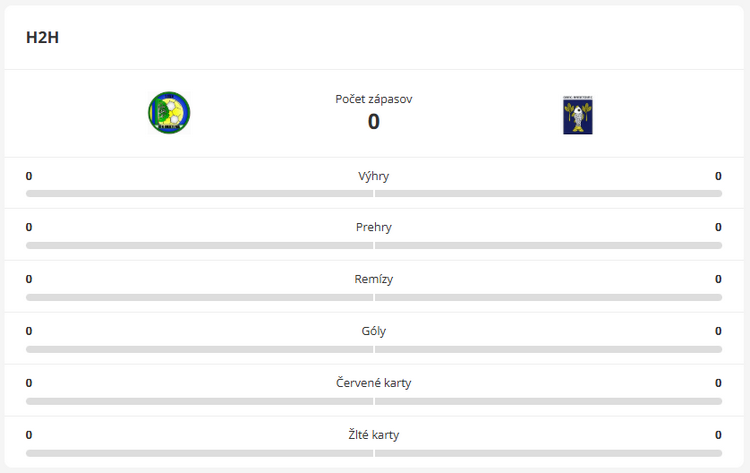Click the fish-crest team's Žlté karty value
The height and width of the screenshot is (473, 750).
[x=718, y=435]
